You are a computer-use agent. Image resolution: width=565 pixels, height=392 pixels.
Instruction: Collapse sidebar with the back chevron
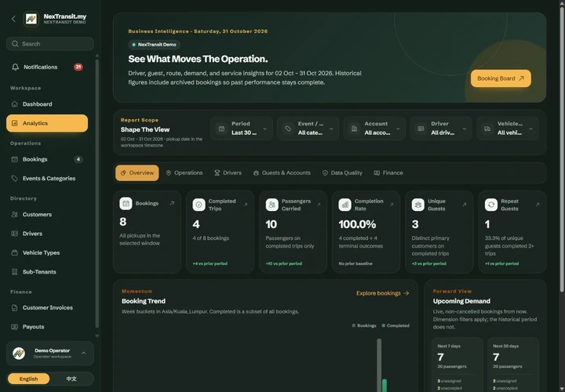tap(13, 19)
